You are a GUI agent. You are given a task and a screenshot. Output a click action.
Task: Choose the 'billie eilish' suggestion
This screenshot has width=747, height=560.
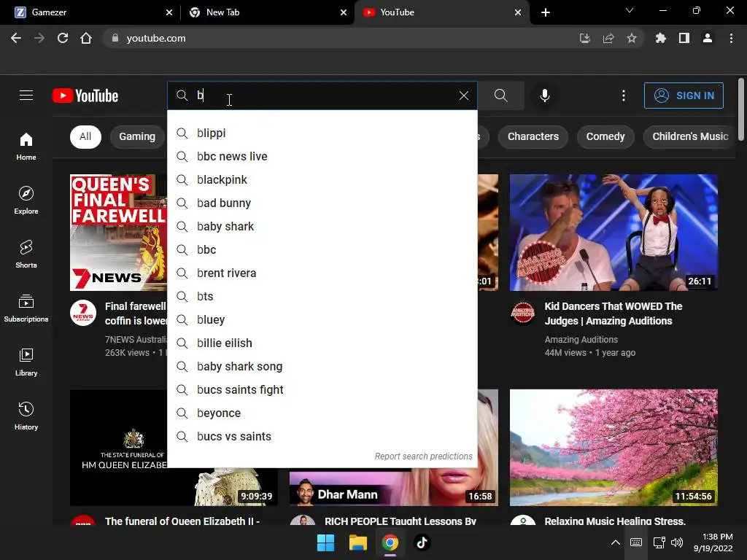click(x=322, y=343)
